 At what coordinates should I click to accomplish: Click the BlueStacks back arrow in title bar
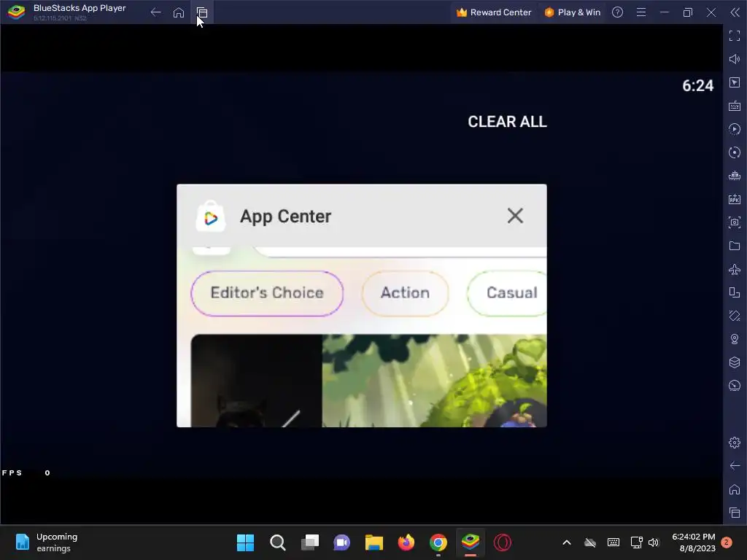[x=156, y=12]
